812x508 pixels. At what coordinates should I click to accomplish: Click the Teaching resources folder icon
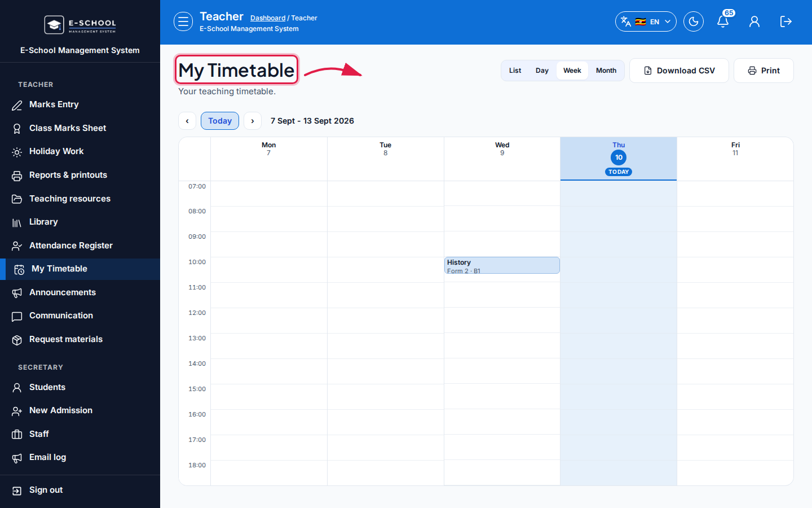[17, 199]
